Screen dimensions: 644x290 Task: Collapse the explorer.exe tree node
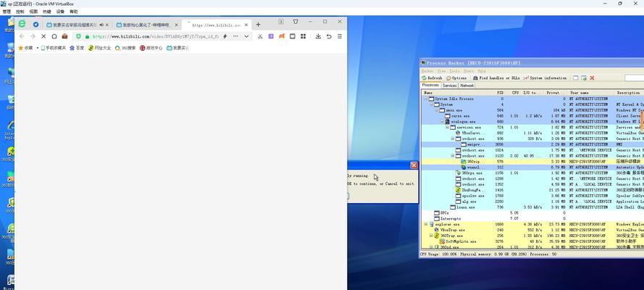427,225
